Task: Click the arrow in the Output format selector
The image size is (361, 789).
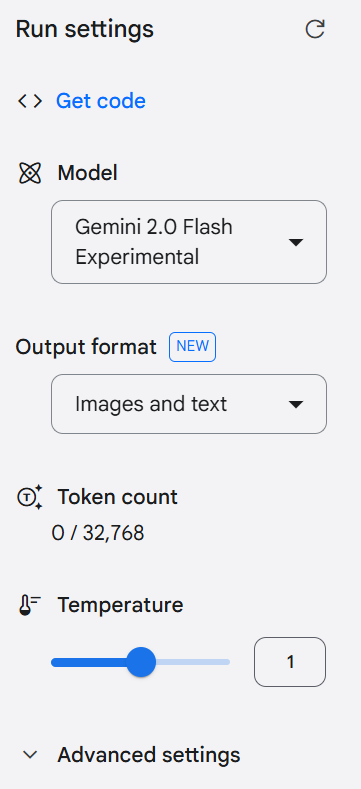Action: (296, 405)
